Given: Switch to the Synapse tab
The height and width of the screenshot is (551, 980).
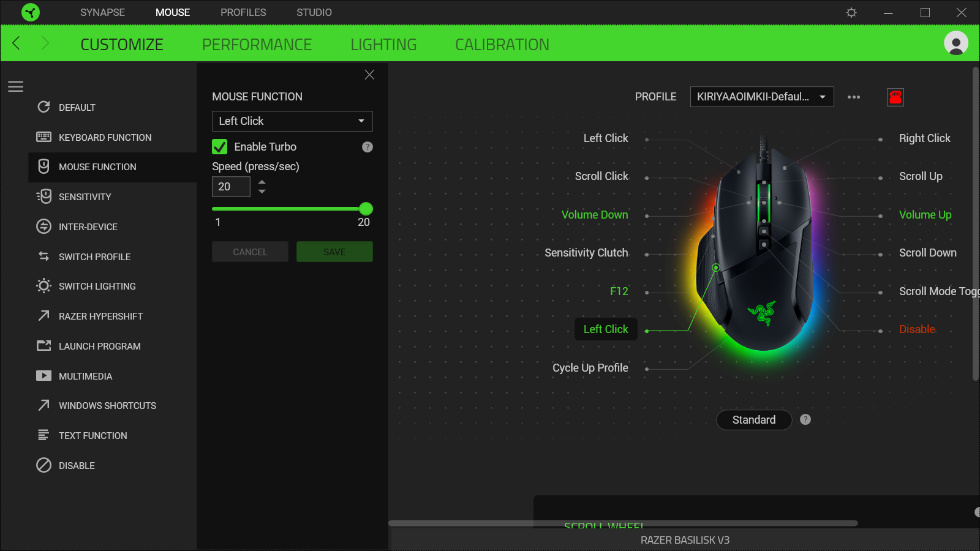Looking at the screenshot, I should coord(102,12).
